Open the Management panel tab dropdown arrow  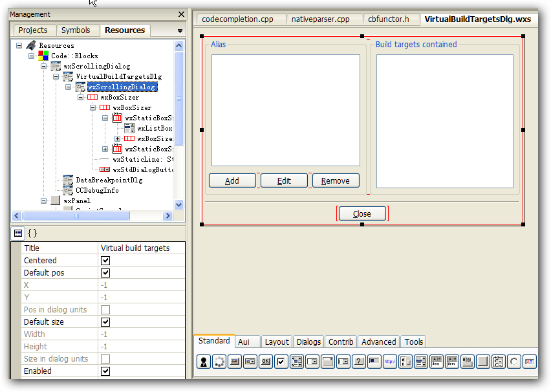click(x=180, y=31)
